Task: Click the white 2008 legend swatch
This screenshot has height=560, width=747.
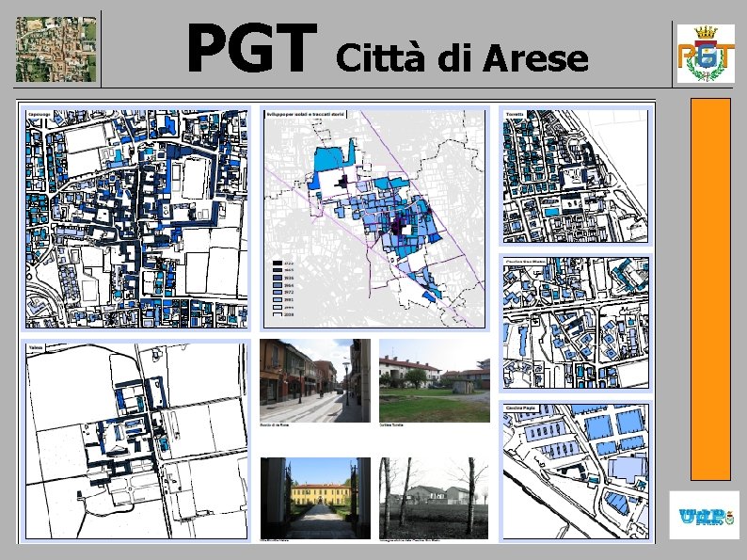Action: point(278,314)
